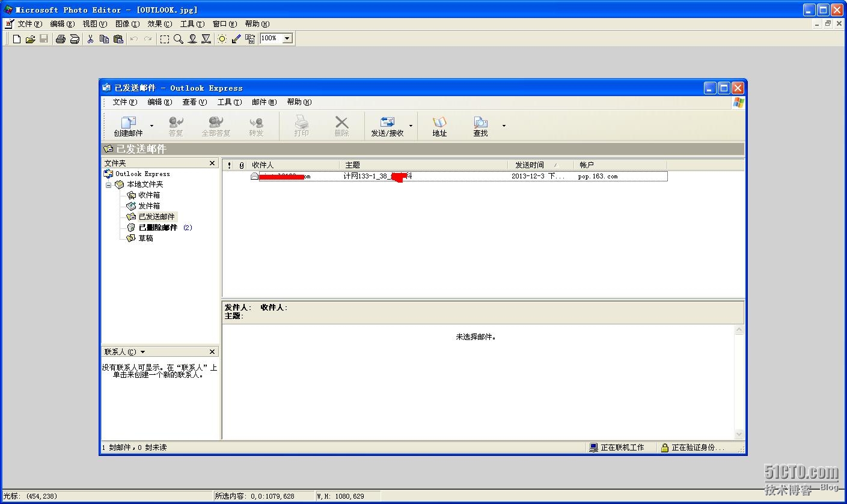Click the Paste clipboard icon
The width and height of the screenshot is (847, 504).
coord(118,38)
